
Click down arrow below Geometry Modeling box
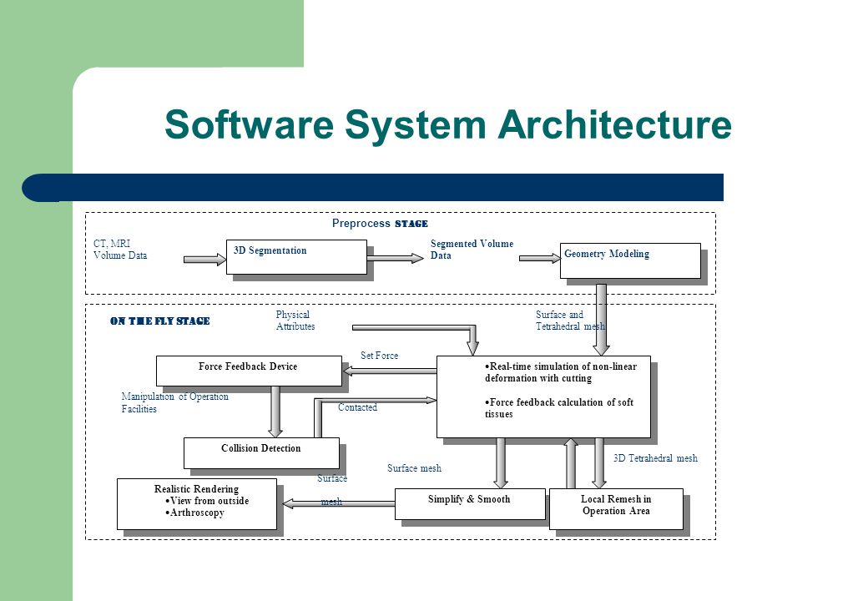tap(601, 320)
